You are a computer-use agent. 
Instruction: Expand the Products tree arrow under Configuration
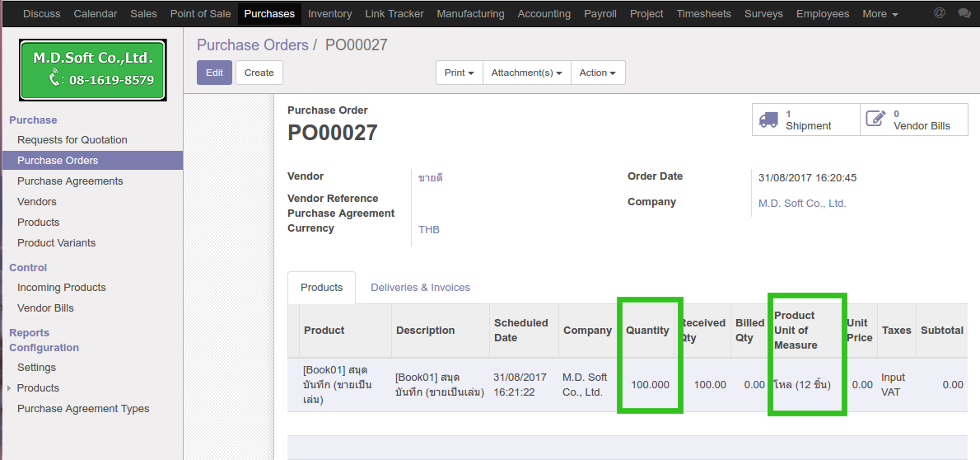pos(9,388)
